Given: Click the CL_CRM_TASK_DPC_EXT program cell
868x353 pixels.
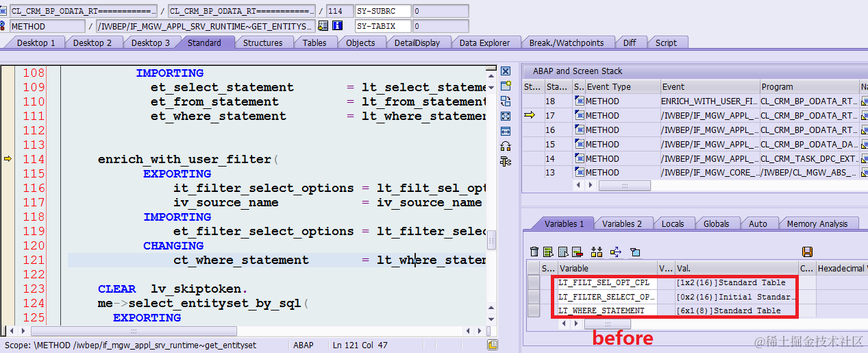Looking at the screenshot, I should (810, 159).
